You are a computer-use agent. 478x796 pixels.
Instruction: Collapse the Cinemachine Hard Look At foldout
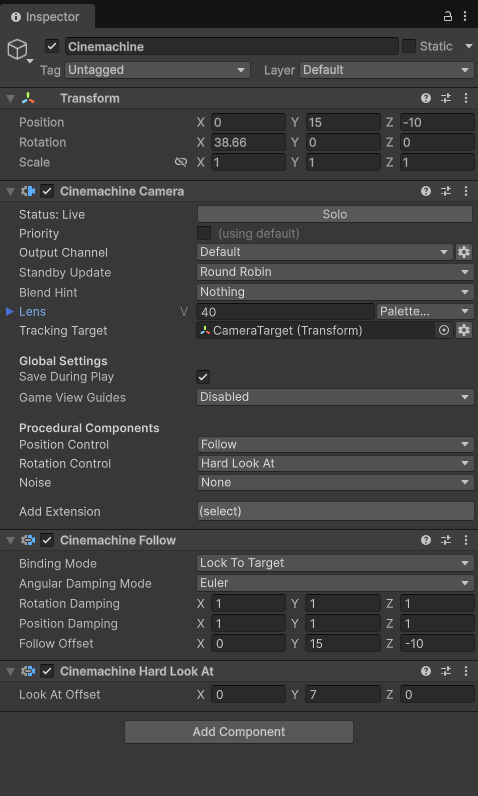point(10,671)
